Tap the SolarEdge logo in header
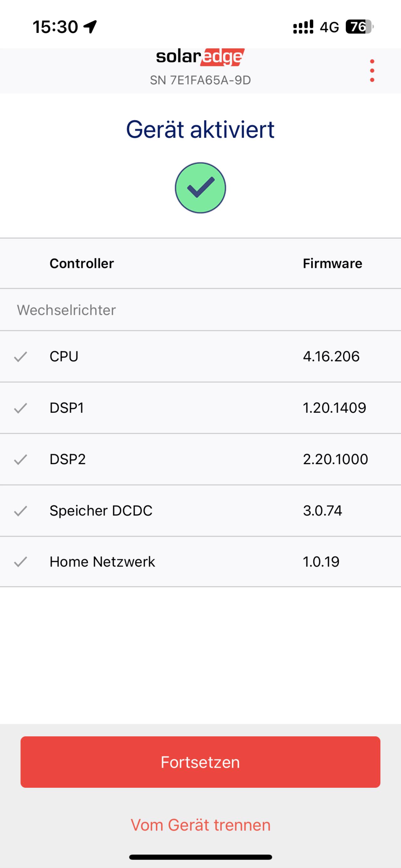This screenshot has height=868, width=401. 200,57
